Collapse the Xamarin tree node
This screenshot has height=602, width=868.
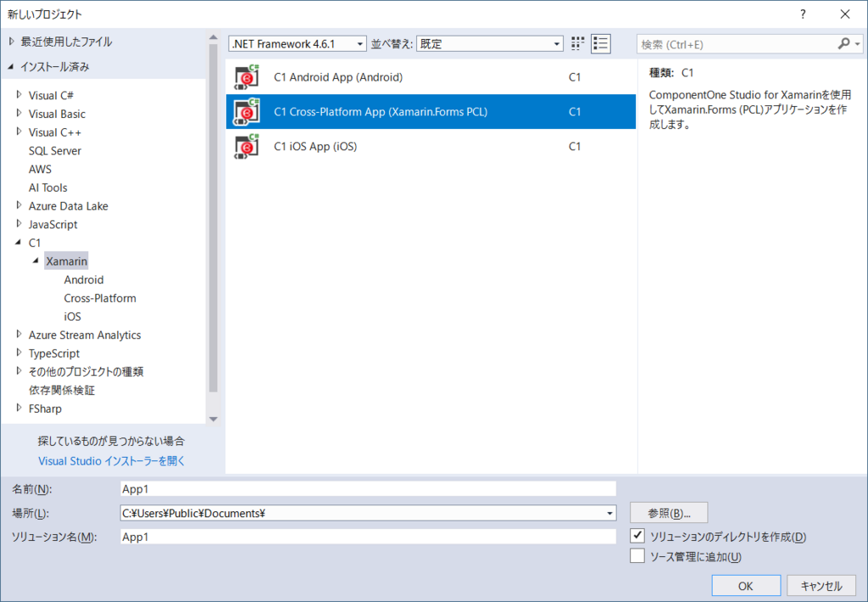pyautogui.click(x=36, y=260)
